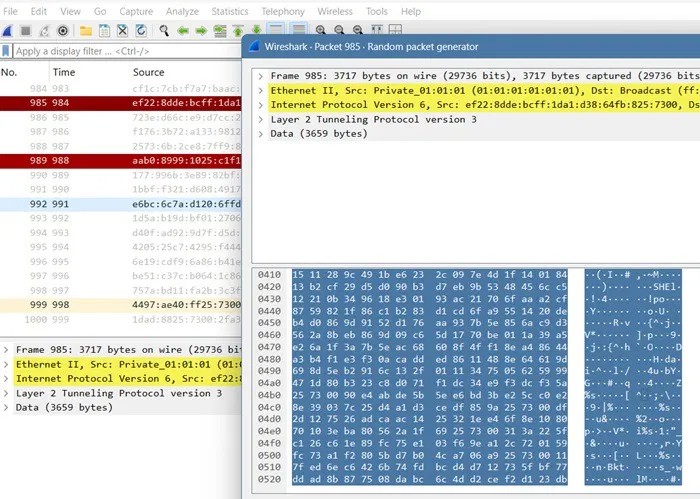Open the Telephony menu

point(283,11)
